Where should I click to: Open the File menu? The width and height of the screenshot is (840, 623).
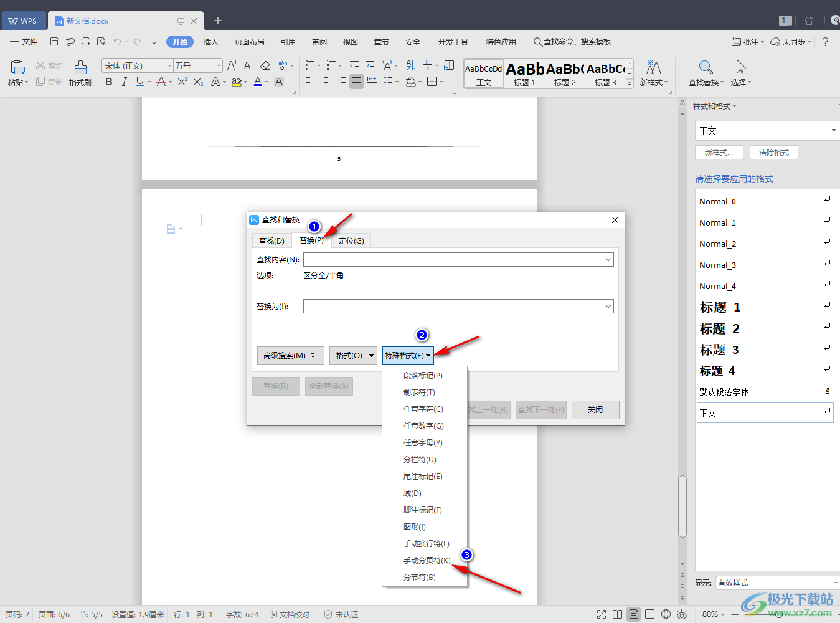(x=24, y=42)
